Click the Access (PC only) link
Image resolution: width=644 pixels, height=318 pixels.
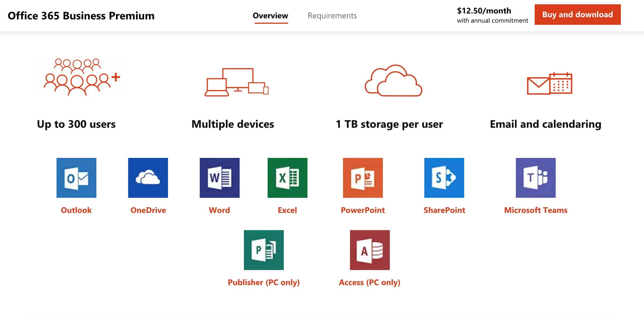click(x=370, y=282)
